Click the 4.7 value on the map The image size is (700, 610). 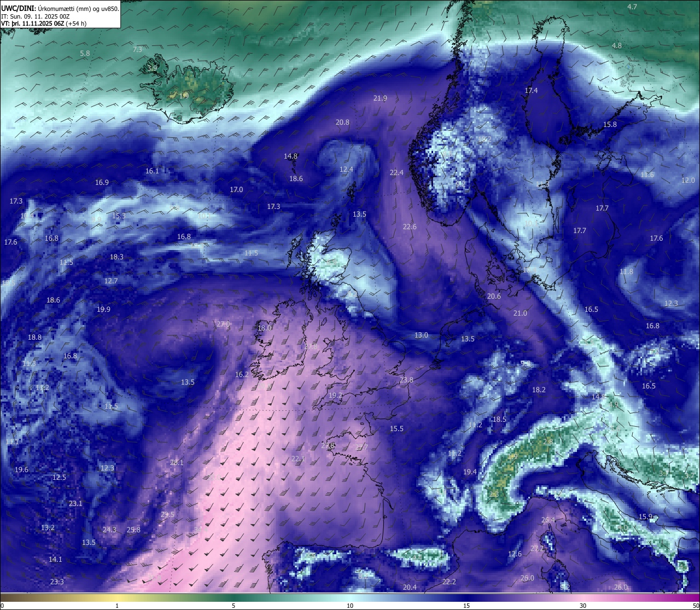[632, 7]
